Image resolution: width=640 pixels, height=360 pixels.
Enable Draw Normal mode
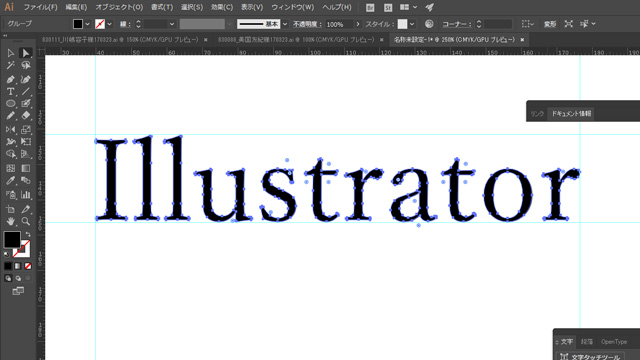(8, 278)
